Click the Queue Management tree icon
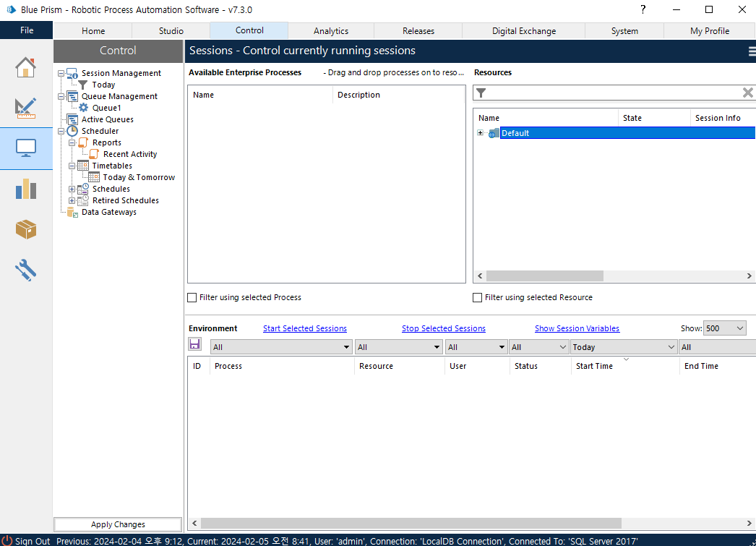 72,96
